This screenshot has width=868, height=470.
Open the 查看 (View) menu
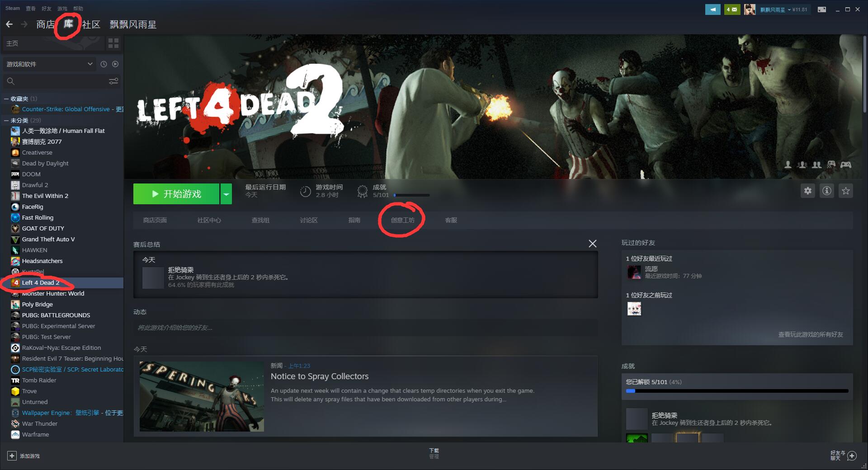30,8
